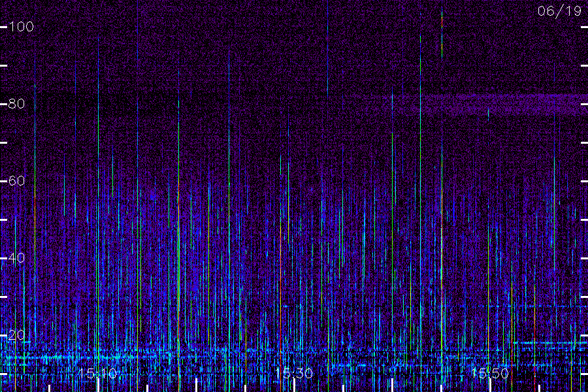Click the 06/19 date stamp
588x392 pixels.
tap(559, 11)
